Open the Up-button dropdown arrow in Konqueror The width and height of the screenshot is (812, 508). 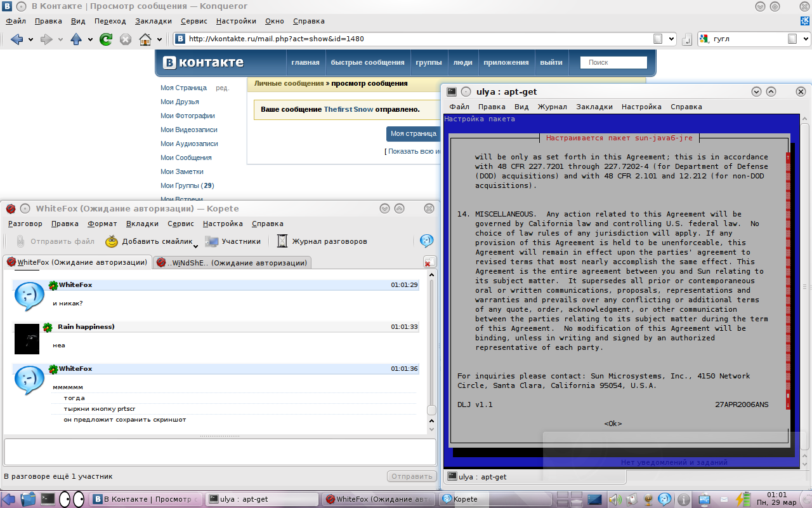[x=90, y=40]
